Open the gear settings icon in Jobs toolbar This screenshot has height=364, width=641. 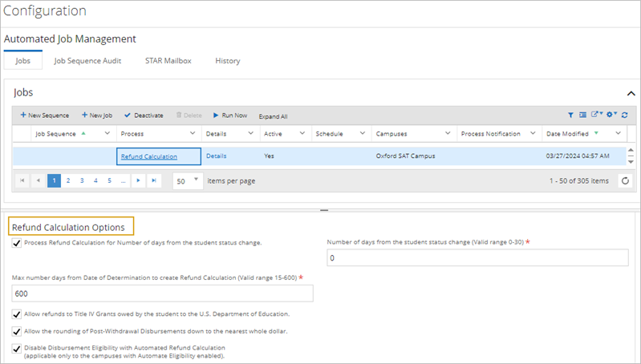point(611,115)
